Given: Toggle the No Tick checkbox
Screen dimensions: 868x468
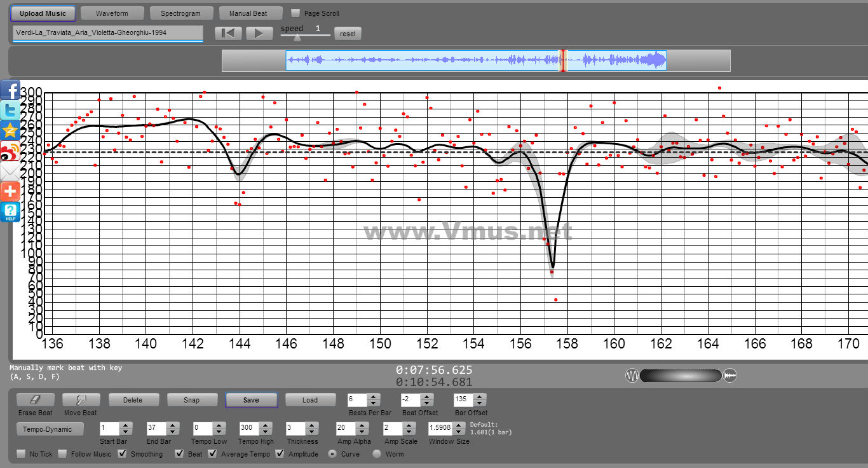Looking at the screenshot, I should pyautogui.click(x=21, y=454).
